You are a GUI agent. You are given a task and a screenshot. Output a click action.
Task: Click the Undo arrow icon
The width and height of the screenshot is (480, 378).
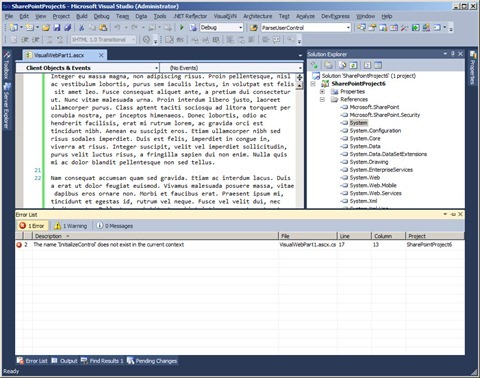tap(117, 28)
